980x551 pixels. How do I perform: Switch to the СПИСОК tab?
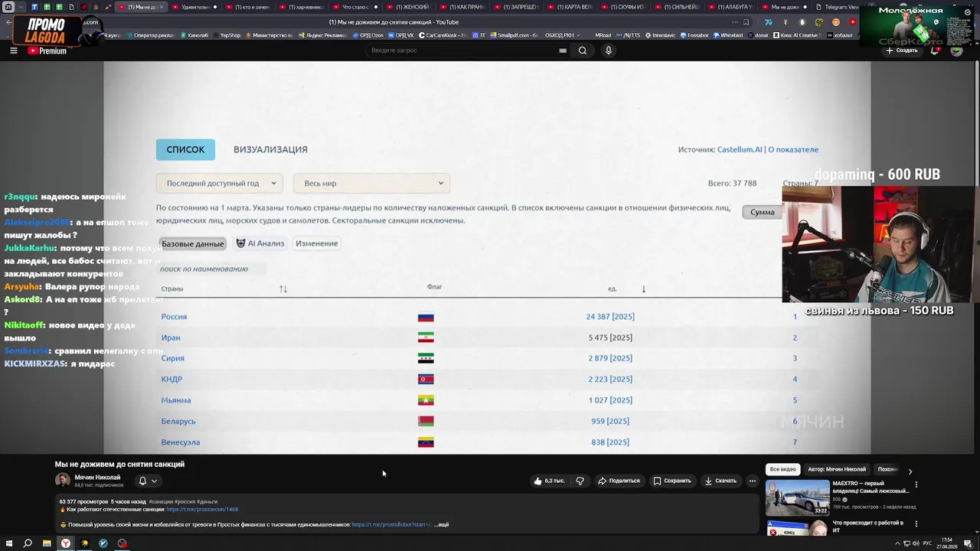pyautogui.click(x=185, y=149)
